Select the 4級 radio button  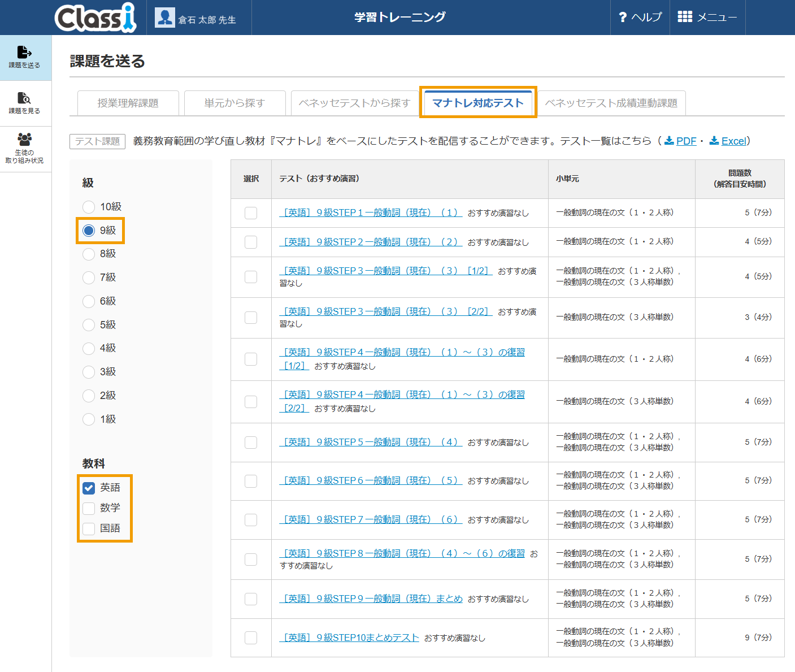point(89,348)
